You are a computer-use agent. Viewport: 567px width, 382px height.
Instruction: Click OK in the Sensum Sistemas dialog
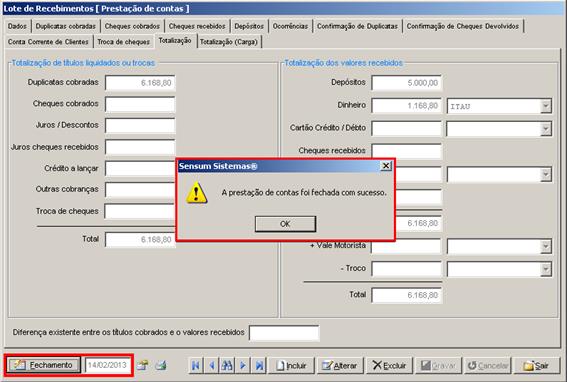tap(285, 224)
